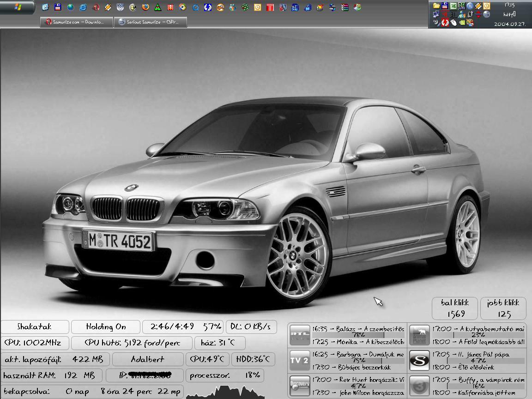Click the bal klikk 1569 counter
The image size is (532, 399).
point(454,308)
